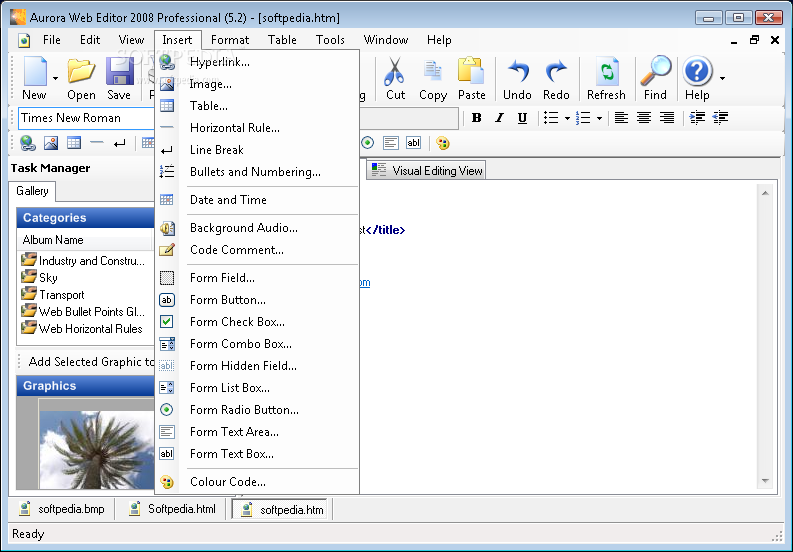The width and height of the screenshot is (793, 552).
Task: Expand the New button dropdown arrow
Action: click(x=55, y=78)
